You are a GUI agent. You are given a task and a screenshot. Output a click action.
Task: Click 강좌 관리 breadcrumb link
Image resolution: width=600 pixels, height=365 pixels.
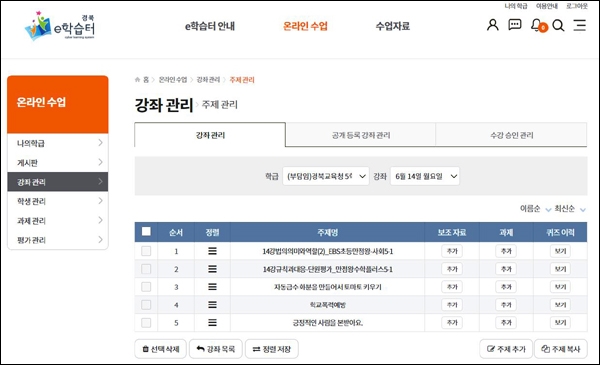(x=208, y=80)
